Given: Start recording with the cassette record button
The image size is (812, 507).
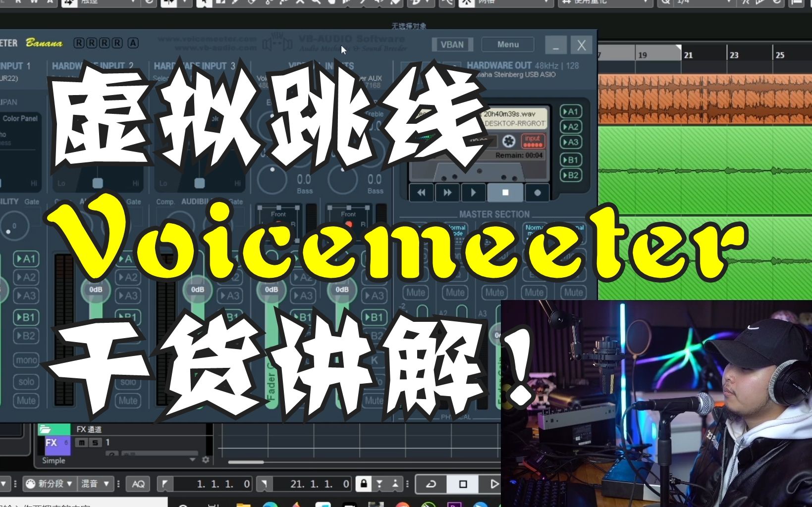Looking at the screenshot, I should click(538, 193).
